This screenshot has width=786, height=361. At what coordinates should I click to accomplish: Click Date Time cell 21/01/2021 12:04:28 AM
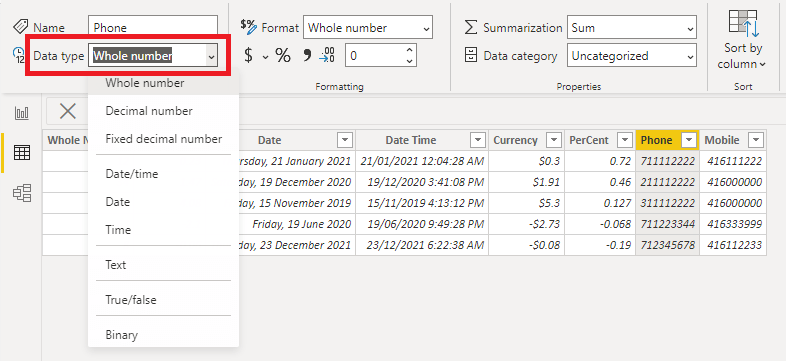tap(422, 161)
